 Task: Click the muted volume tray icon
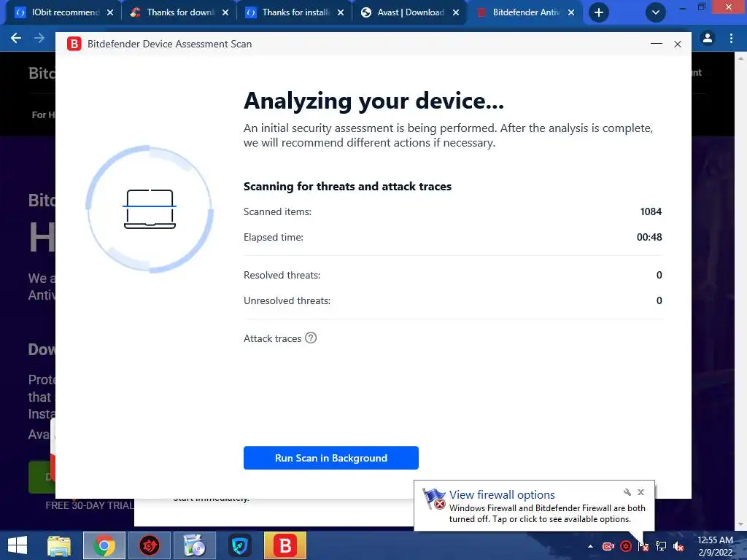[678, 546]
